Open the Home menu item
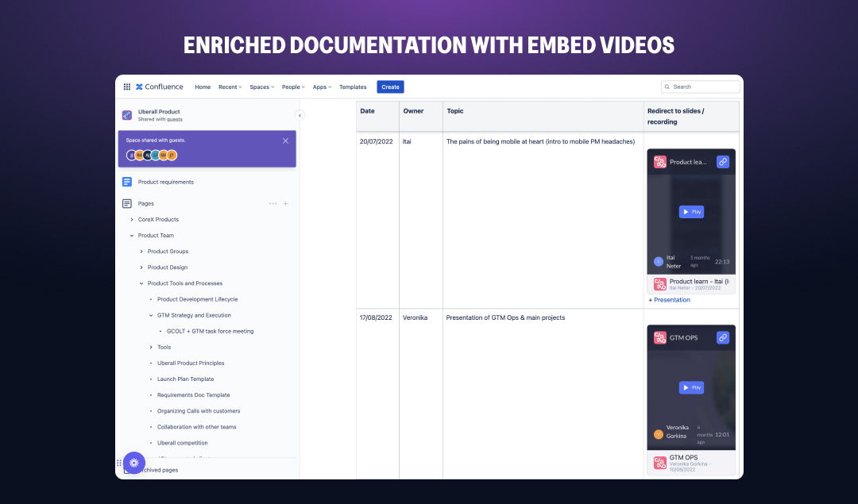Viewport: 858px width, 504px height. pyautogui.click(x=203, y=87)
